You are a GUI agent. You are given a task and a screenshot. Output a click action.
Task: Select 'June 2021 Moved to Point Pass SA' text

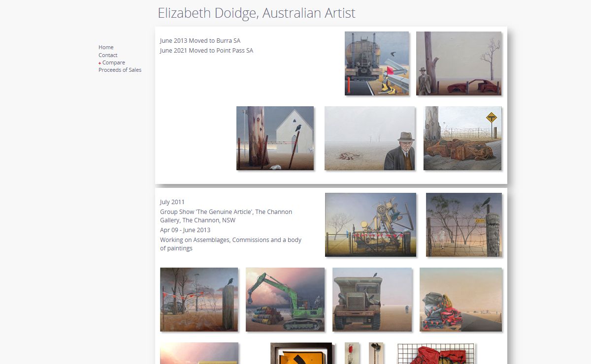point(206,51)
